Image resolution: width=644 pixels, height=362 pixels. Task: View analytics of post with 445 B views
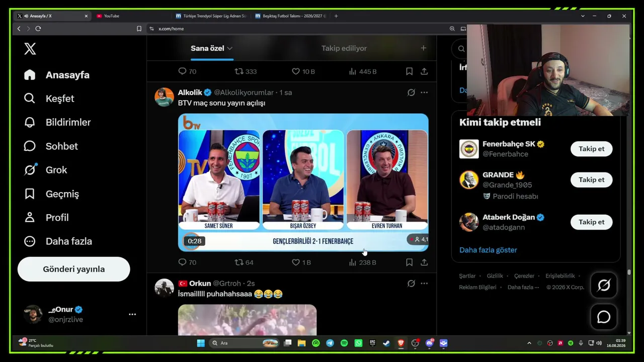click(x=362, y=71)
